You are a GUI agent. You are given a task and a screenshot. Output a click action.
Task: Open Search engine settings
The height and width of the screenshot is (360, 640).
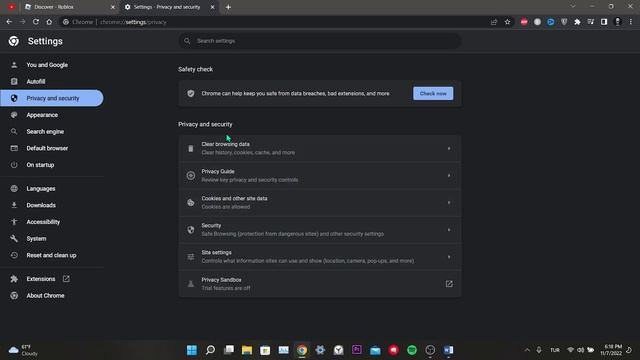pos(45,132)
